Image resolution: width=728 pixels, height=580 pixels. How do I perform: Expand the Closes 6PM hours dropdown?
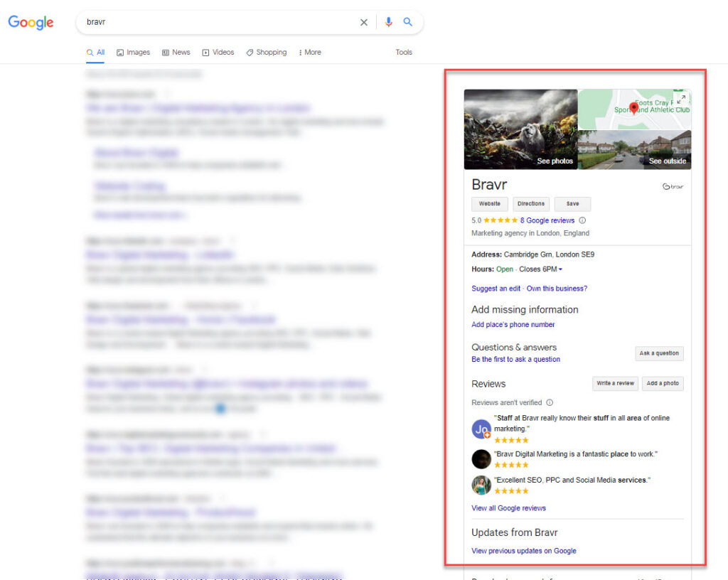[x=540, y=269]
